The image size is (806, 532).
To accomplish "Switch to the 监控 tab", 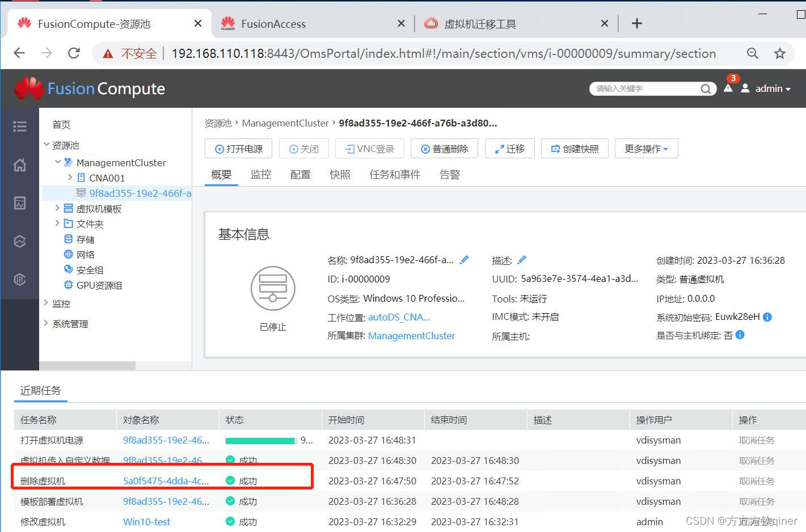I will 261,175.
